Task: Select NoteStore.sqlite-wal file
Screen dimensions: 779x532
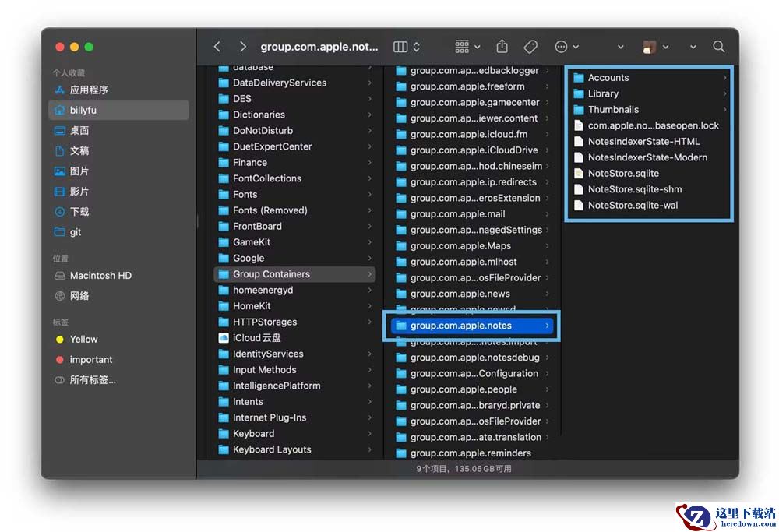Action: click(648, 205)
